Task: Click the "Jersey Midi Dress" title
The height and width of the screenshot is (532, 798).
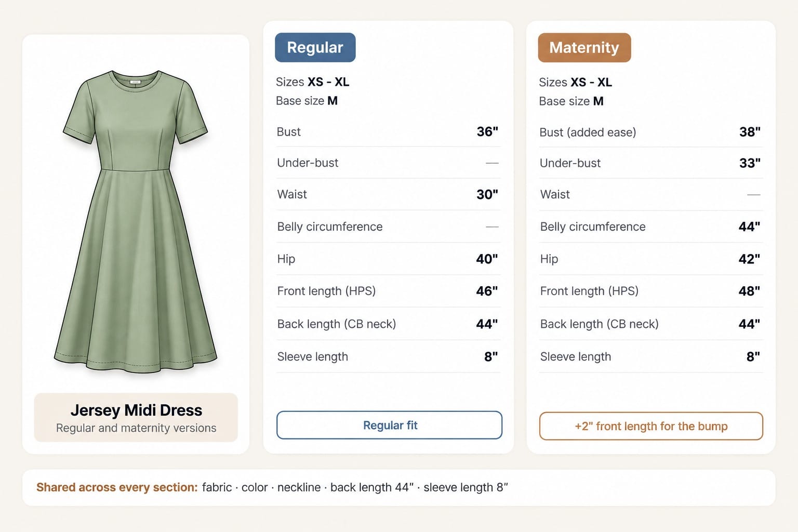Action: click(136, 410)
